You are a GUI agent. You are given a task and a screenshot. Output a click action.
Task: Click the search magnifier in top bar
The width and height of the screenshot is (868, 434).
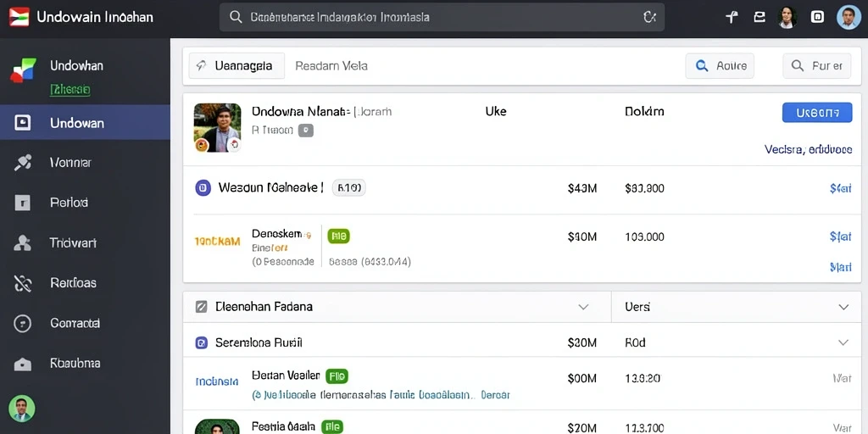[x=236, y=17]
